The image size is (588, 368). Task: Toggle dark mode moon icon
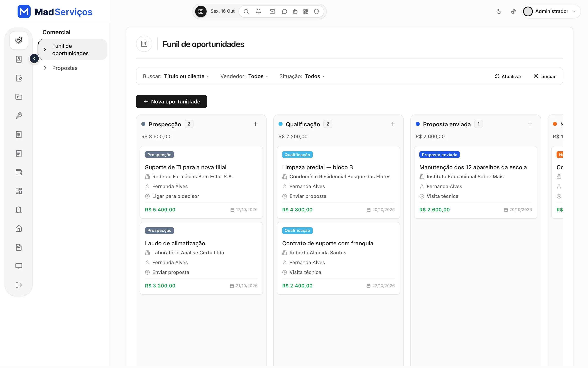tap(499, 11)
